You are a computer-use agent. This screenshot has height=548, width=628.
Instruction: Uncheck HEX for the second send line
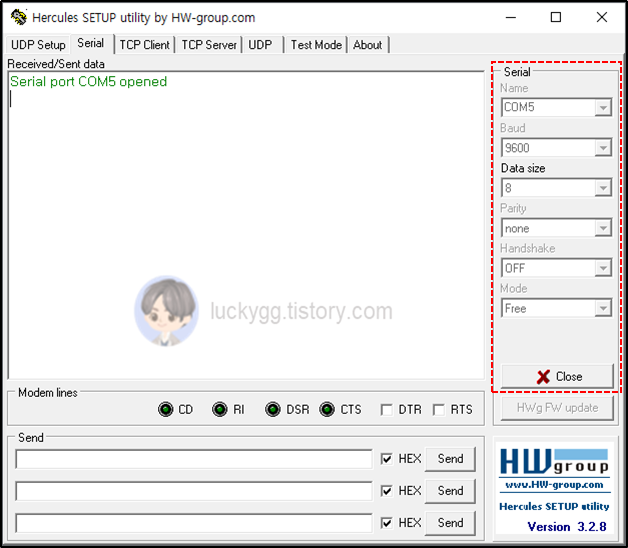coord(386,491)
